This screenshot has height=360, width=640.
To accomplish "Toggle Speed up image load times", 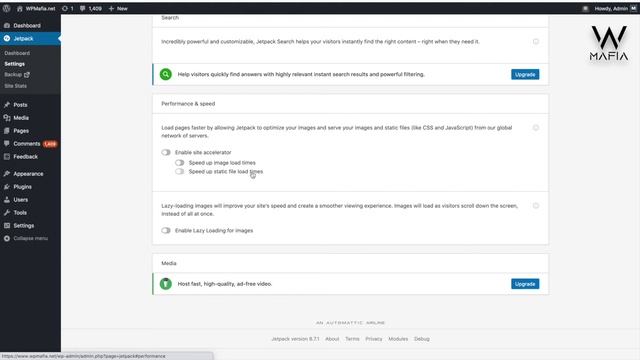I will click(x=180, y=162).
